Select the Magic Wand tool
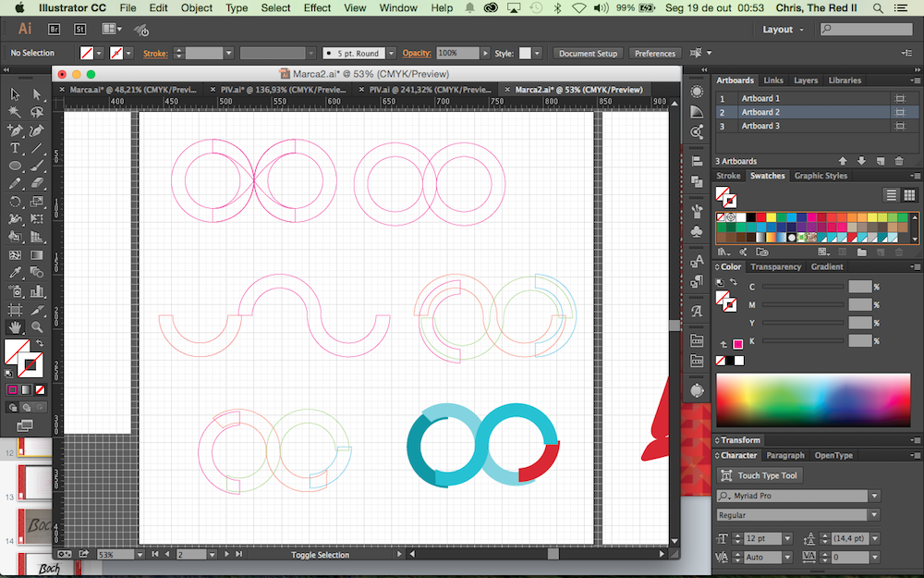This screenshot has width=924, height=578. [16, 112]
